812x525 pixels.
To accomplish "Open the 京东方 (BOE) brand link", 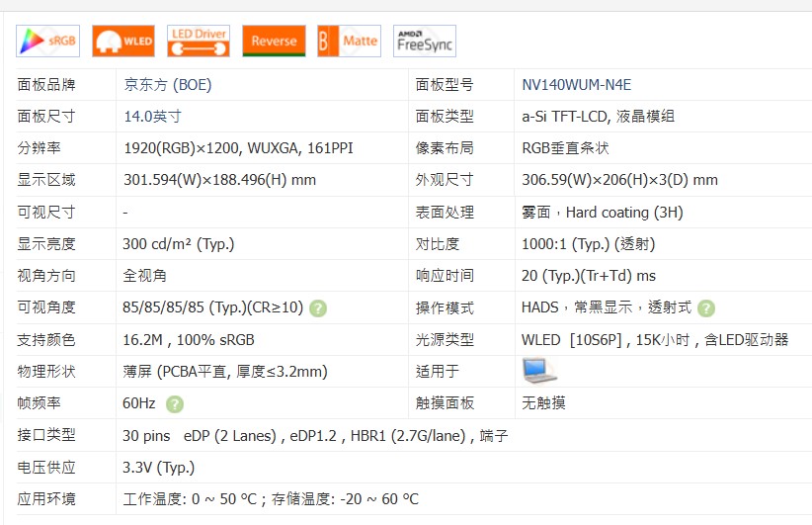I will coord(167,85).
